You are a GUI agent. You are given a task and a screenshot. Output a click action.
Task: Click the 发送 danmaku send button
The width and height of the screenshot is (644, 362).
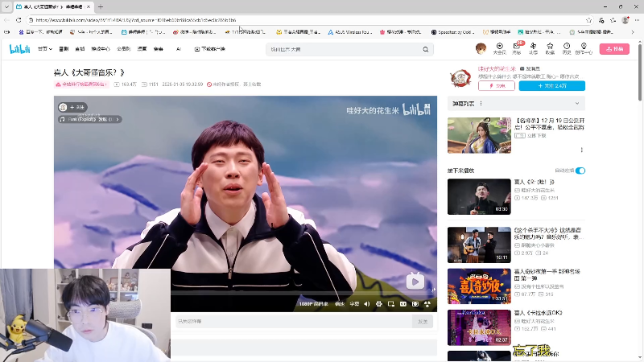click(x=423, y=321)
